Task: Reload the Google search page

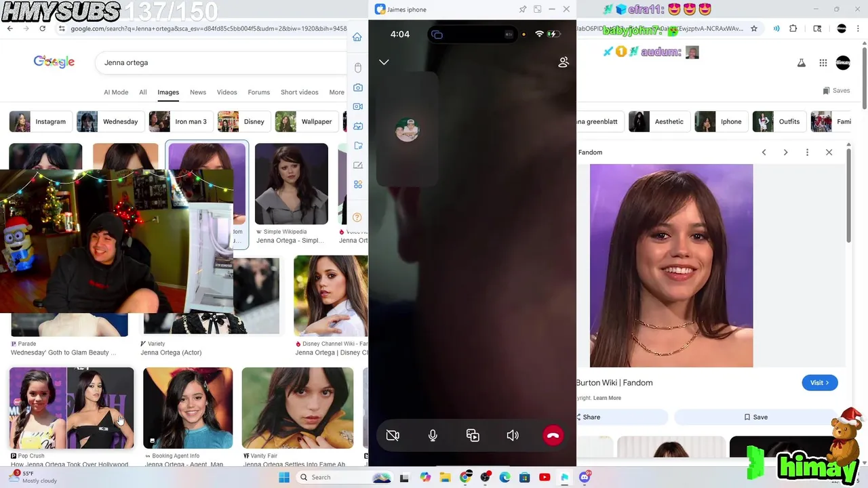Action: [x=42, y=28]
